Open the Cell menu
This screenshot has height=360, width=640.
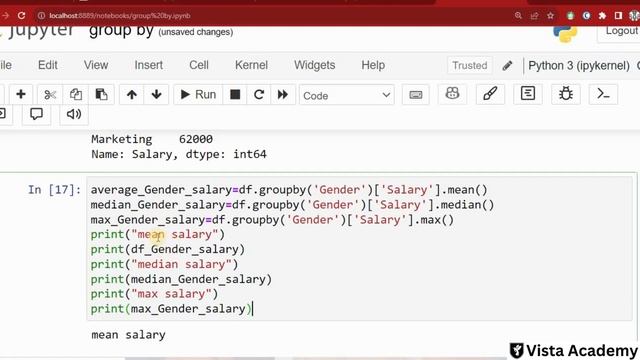199,65
